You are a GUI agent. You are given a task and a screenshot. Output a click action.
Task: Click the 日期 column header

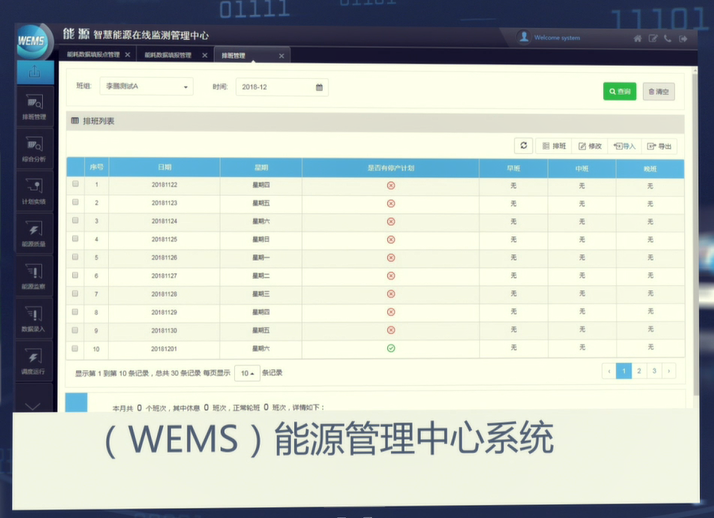164,168
